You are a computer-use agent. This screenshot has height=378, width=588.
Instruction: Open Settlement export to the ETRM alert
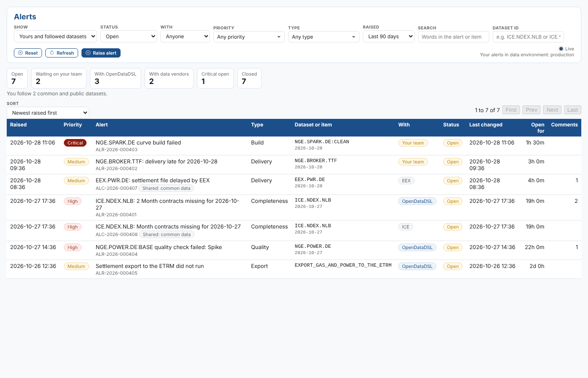coord(150,266)
